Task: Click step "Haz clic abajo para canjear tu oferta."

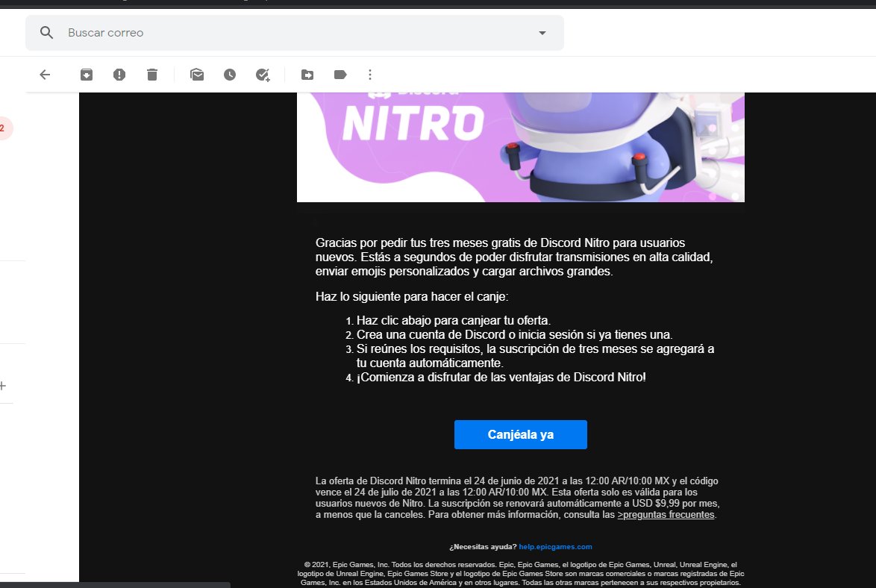Action: tap(454, 321)
